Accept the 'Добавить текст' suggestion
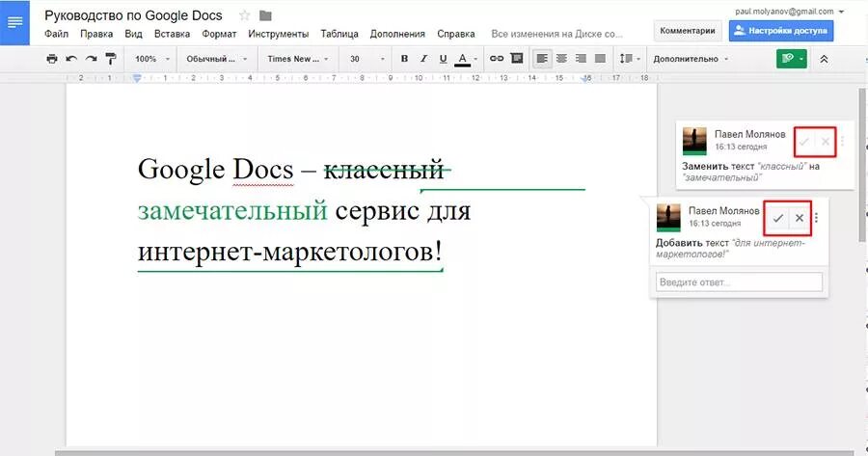 coord(777,218)
